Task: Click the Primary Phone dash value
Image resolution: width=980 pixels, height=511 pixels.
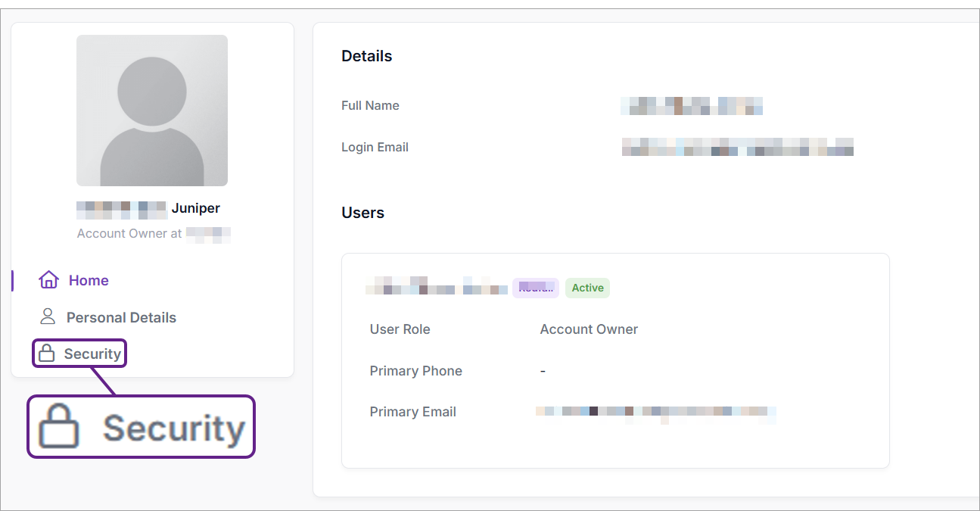Action: [543, 371]
